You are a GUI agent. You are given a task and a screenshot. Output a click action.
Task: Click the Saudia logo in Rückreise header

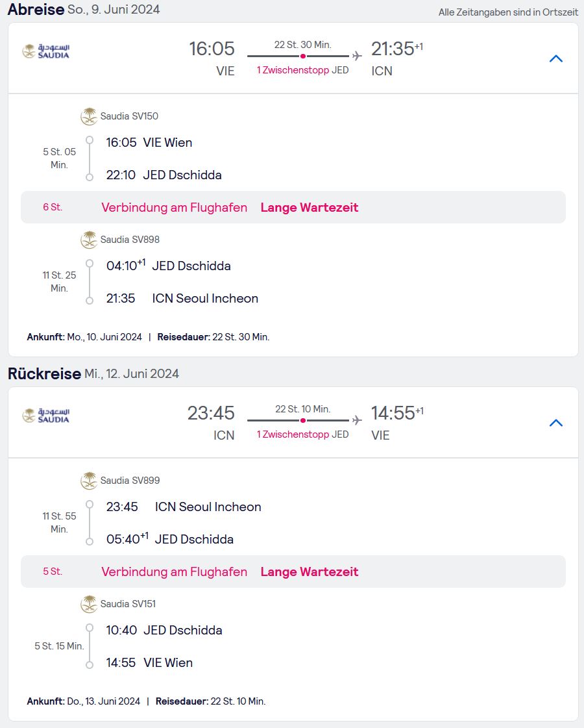46,416
